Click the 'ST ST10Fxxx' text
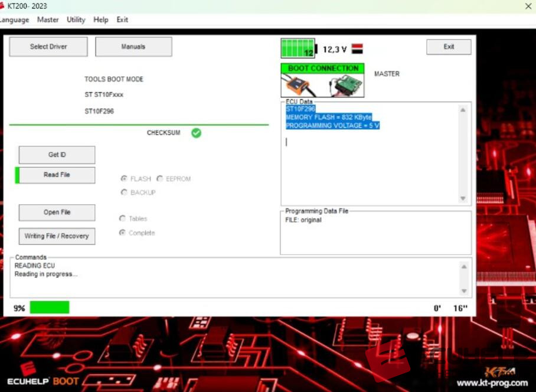The image size is (536, 392). pyautogui.click(x=104, y=94)
